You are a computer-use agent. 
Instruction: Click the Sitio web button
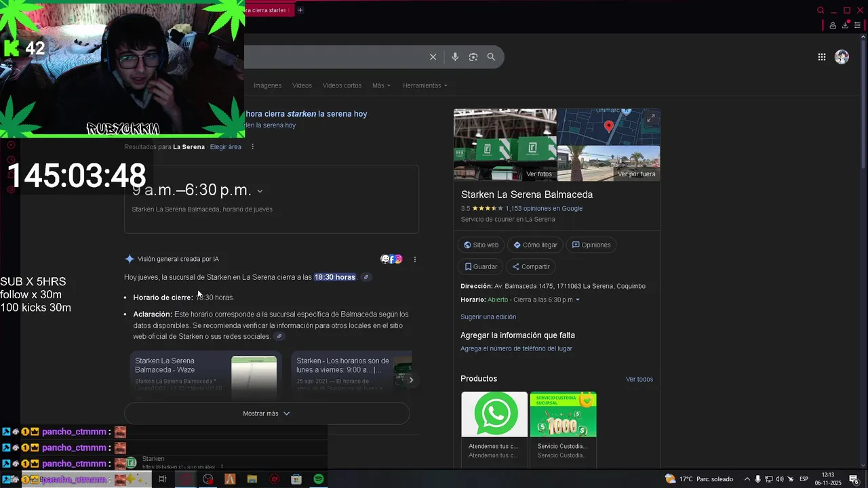click(x=481, y=245)
